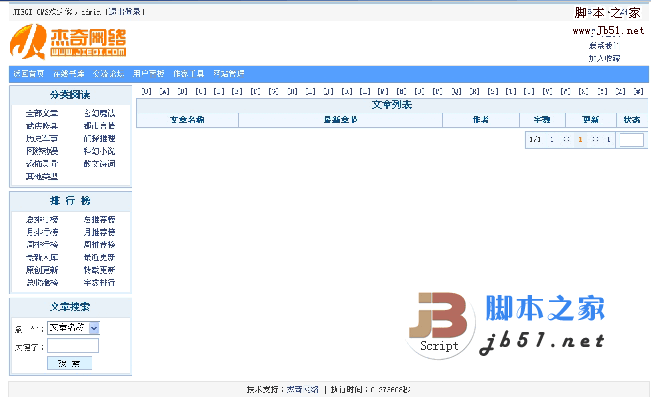651x397 pixels.
Task: Click the 最新章节 column header
Action: click(340, 120)
